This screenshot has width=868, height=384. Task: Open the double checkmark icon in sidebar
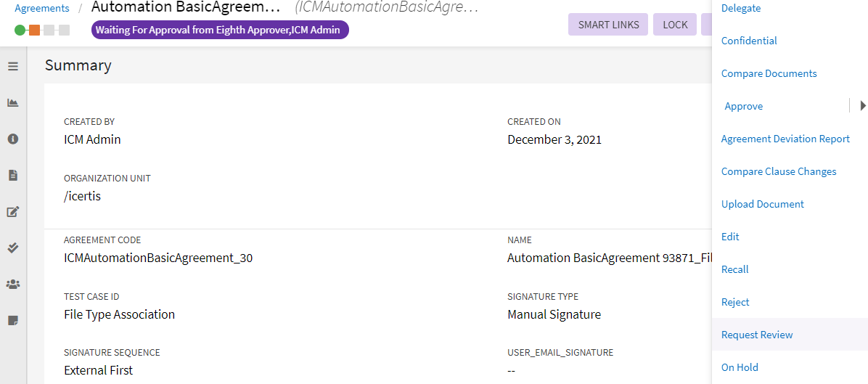point(12,248)
